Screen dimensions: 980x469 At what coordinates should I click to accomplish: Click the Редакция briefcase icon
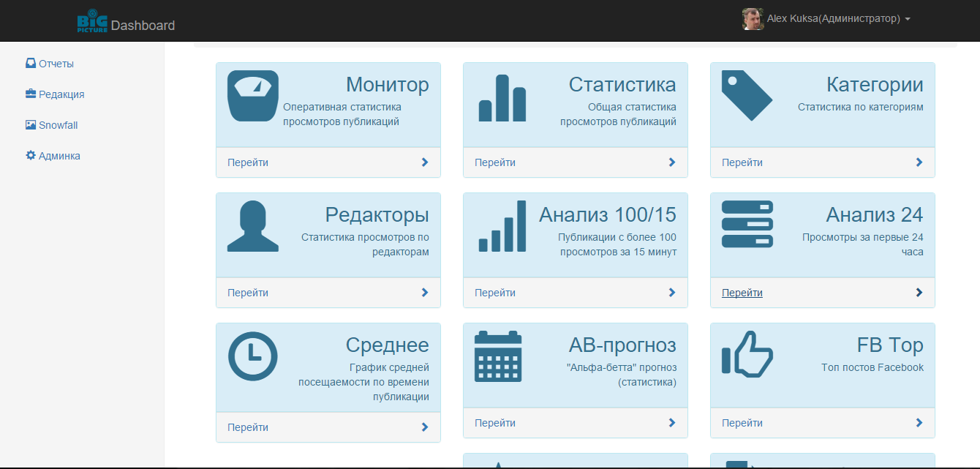31,94
